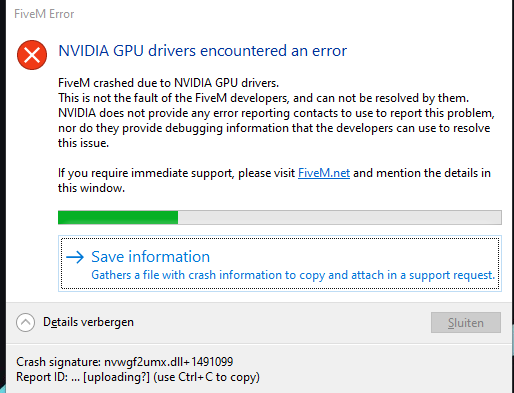This screenshot has height=393, width=514.
Task: Click the 'use Ctrl+C to copy' hint
Action: (206, 377)
